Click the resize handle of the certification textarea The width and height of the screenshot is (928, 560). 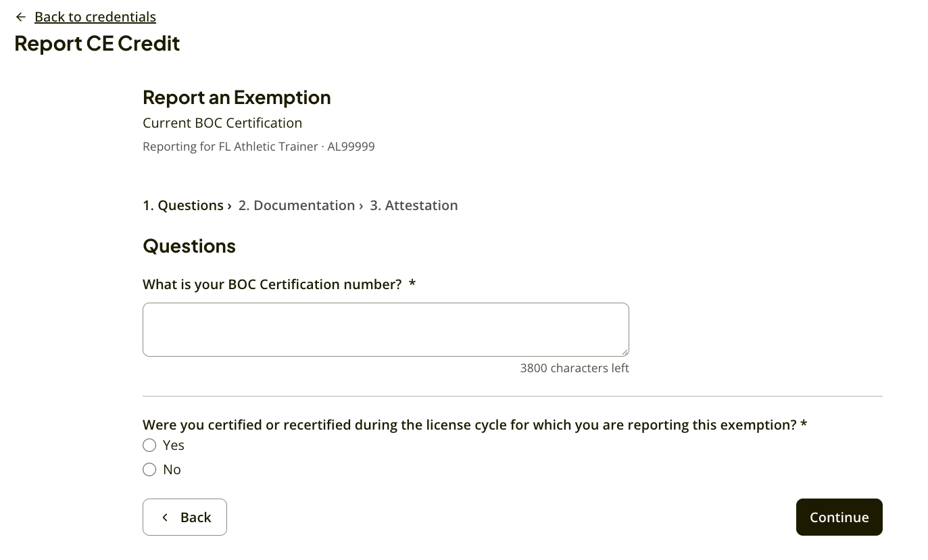tap(625, 352)
